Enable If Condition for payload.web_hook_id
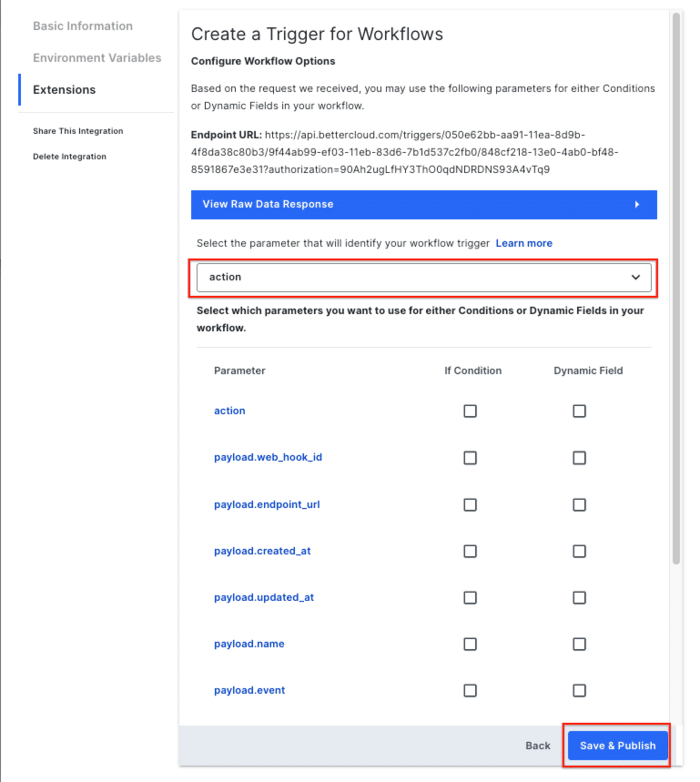Viewport: 700px width, 782px height. click(x=471, y=458)
